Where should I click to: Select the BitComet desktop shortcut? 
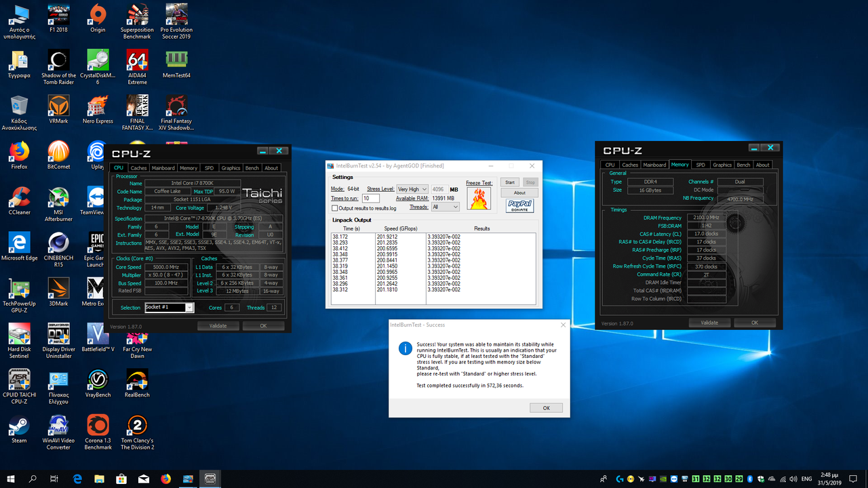click(x=58, y=156)
